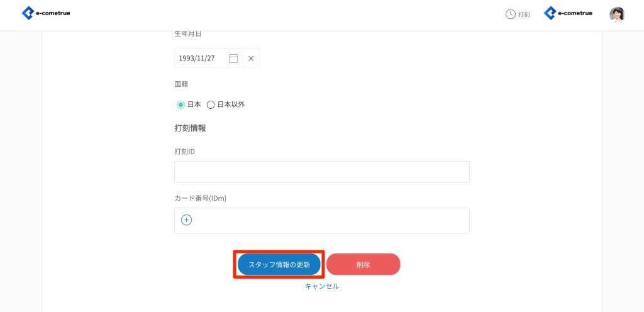The image size is (644, 312).
Task: Select the 日本 nationality radio button
Action: pyautogui.click(x=180, y=104)
